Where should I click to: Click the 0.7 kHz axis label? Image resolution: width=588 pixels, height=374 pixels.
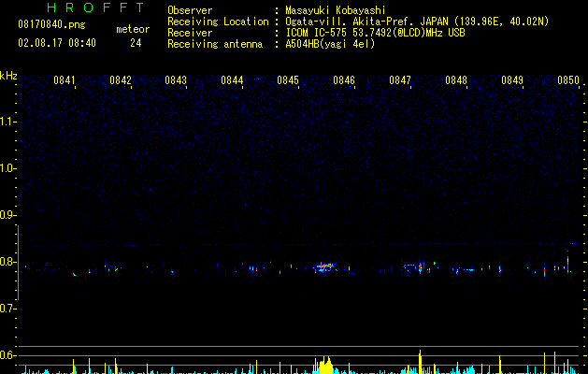[7, 309]
